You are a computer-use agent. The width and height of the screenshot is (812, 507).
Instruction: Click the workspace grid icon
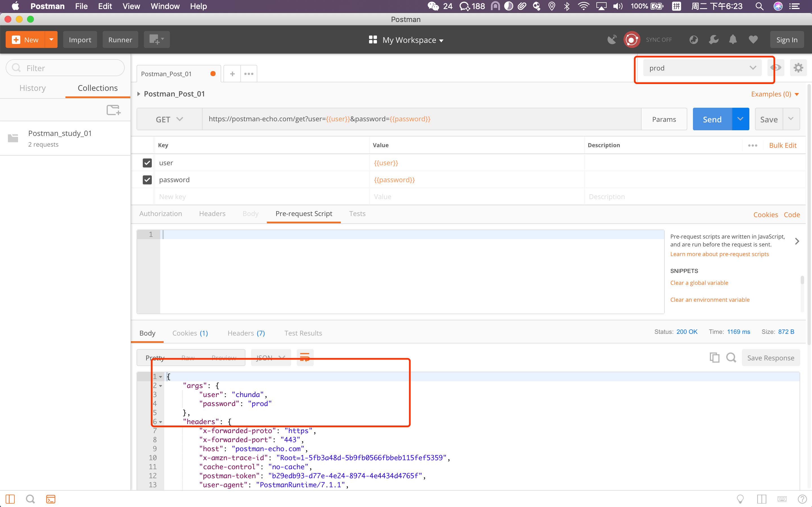coord(373,39)
